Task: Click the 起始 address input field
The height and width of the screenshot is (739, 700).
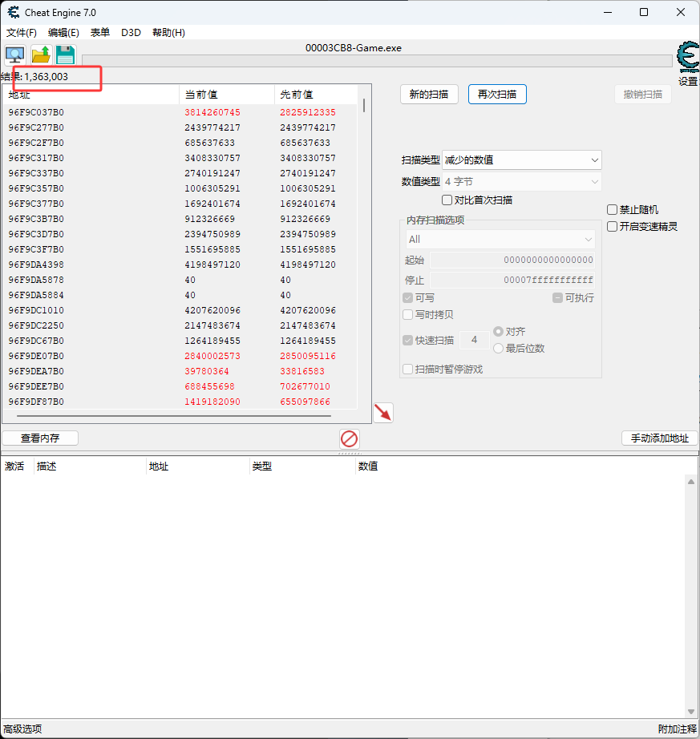Action: (x=512, y=260)
